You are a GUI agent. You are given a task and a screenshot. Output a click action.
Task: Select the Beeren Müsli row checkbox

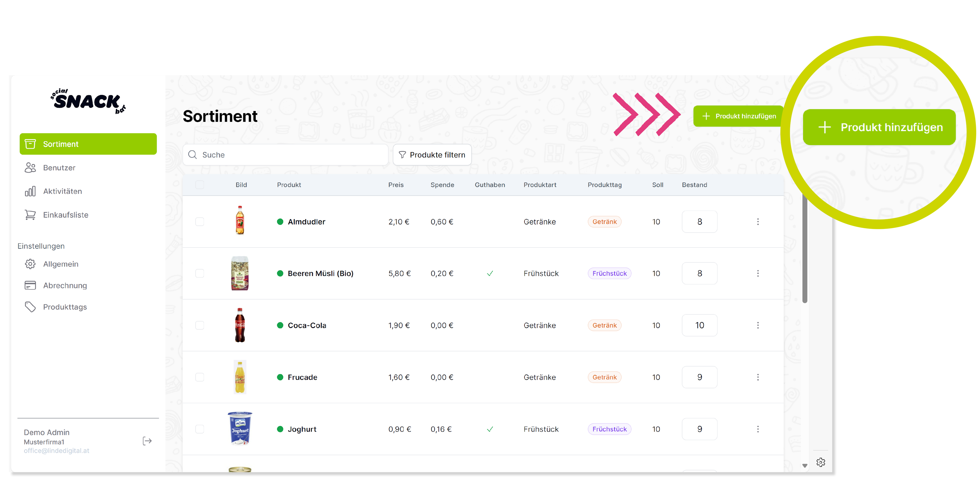point(199,273)
